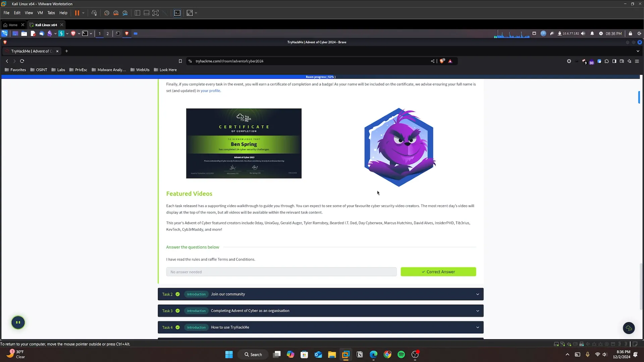Click the qBittorrent tray icon
The image size is (644, 362).
pyautogui.click(x=543, y=34)
